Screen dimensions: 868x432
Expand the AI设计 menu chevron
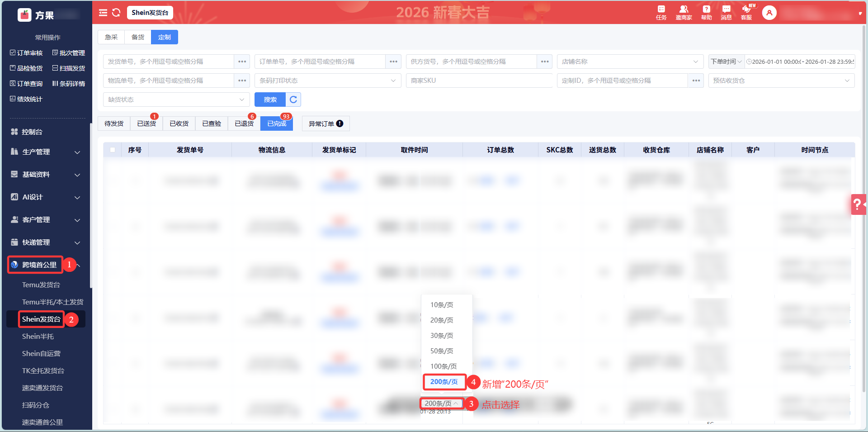(77, 197)
